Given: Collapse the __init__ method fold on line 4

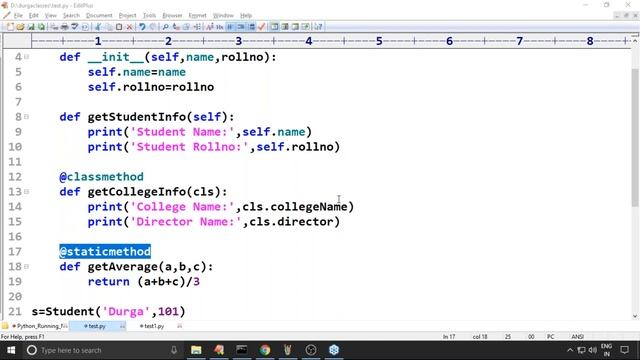Looking at the screenshot, I should 27,57.
